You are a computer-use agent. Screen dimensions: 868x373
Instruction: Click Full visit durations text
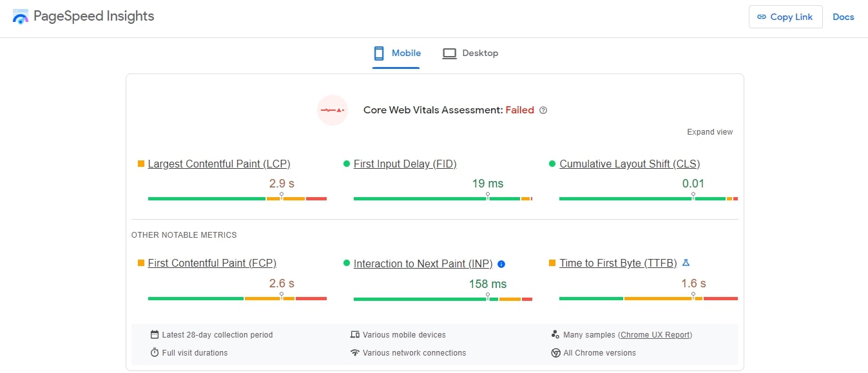195,353
